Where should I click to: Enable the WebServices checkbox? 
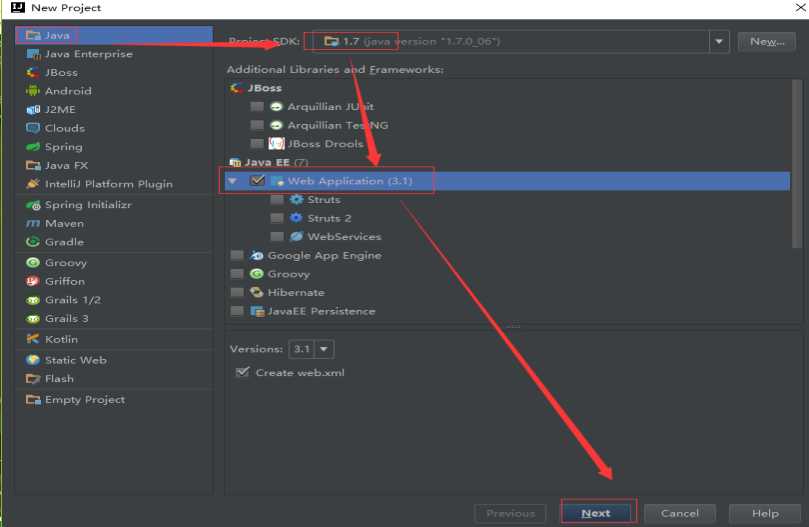pos(277,236)
